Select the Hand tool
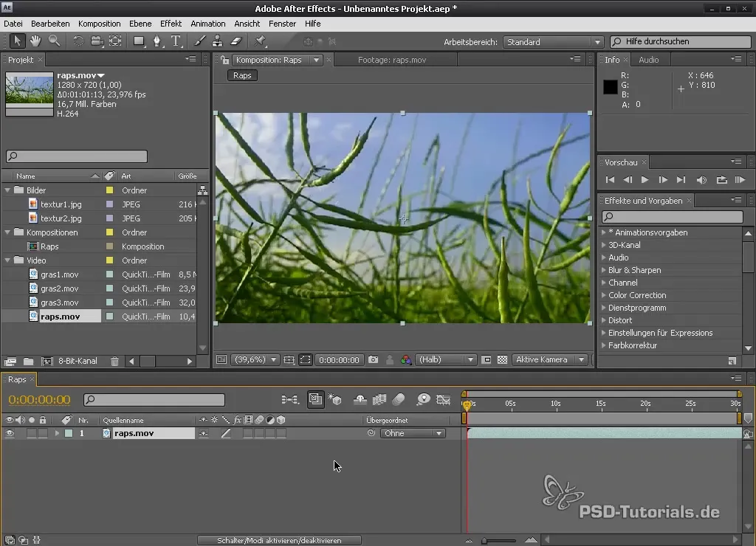Viewport: 756px width, 546px height. 35,41
